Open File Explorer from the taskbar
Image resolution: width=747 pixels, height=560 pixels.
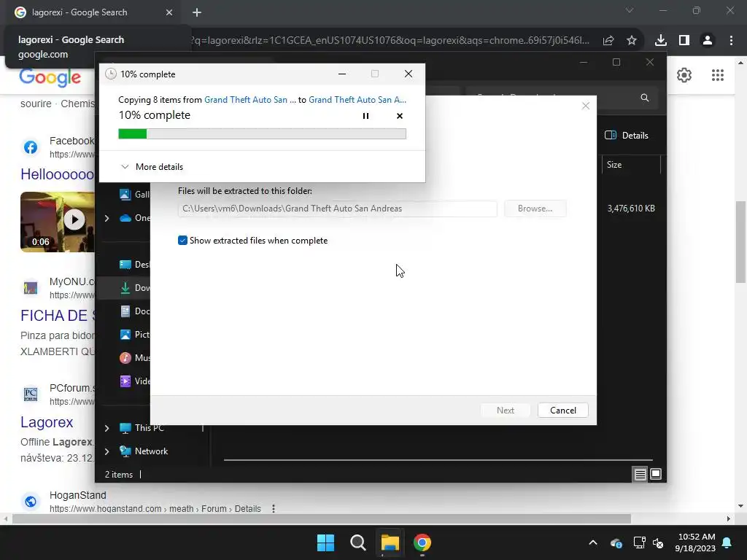coord(390,542)
